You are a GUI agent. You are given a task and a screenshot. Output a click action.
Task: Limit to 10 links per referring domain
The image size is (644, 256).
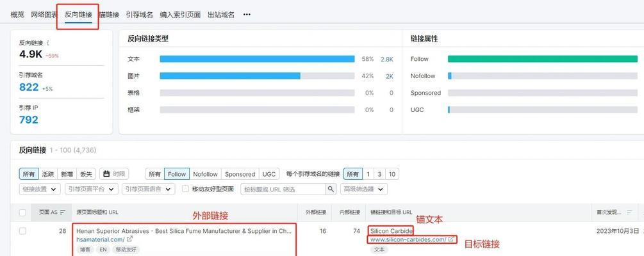pos(392,174)
